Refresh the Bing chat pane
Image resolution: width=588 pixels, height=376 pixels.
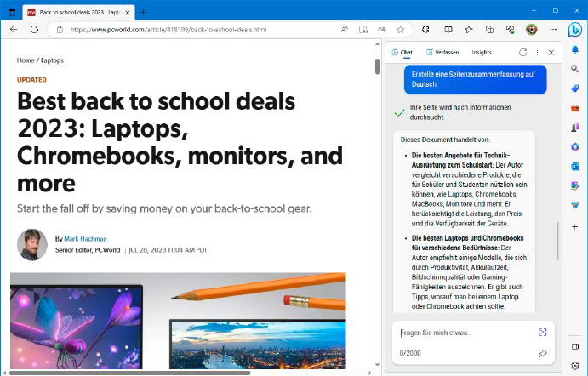pos(522,53)
